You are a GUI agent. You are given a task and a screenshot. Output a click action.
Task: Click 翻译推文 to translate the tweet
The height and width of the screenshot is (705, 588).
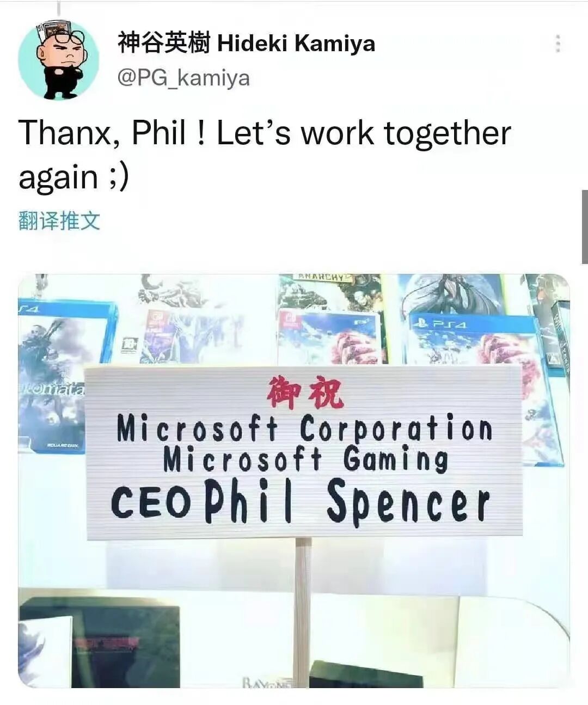coord(59,221)
